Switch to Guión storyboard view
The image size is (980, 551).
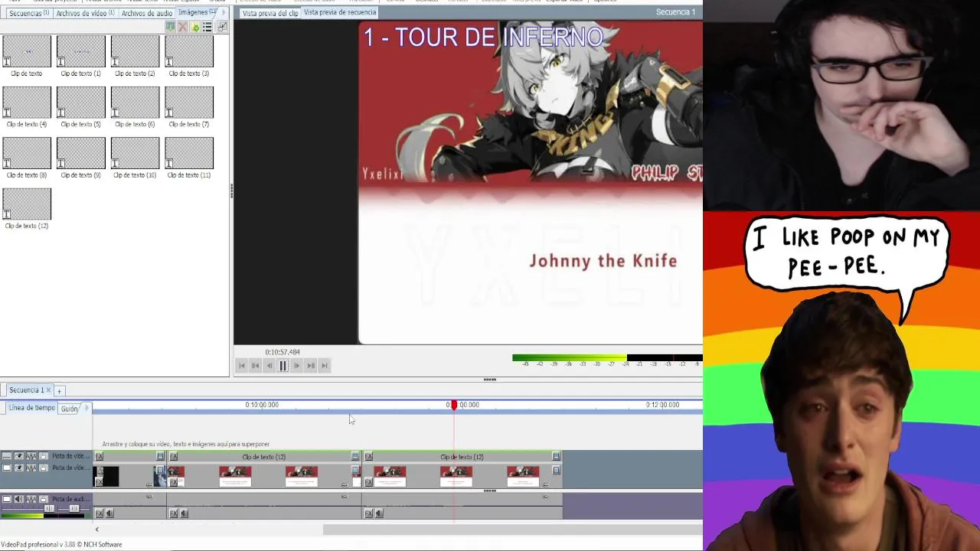click(x=70, y=409)
